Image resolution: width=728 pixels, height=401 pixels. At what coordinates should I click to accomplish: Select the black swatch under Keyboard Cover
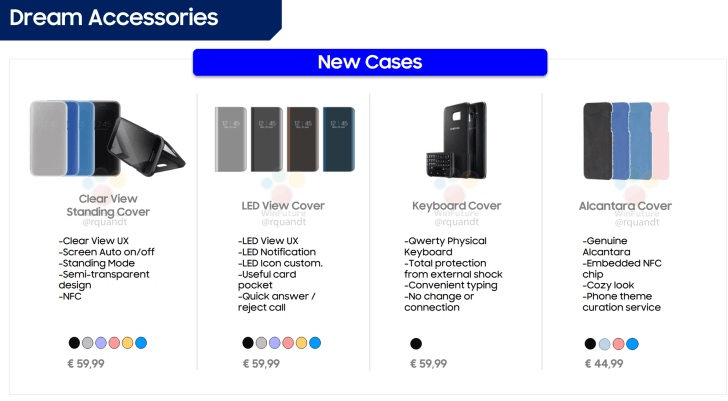pos(416,343)
